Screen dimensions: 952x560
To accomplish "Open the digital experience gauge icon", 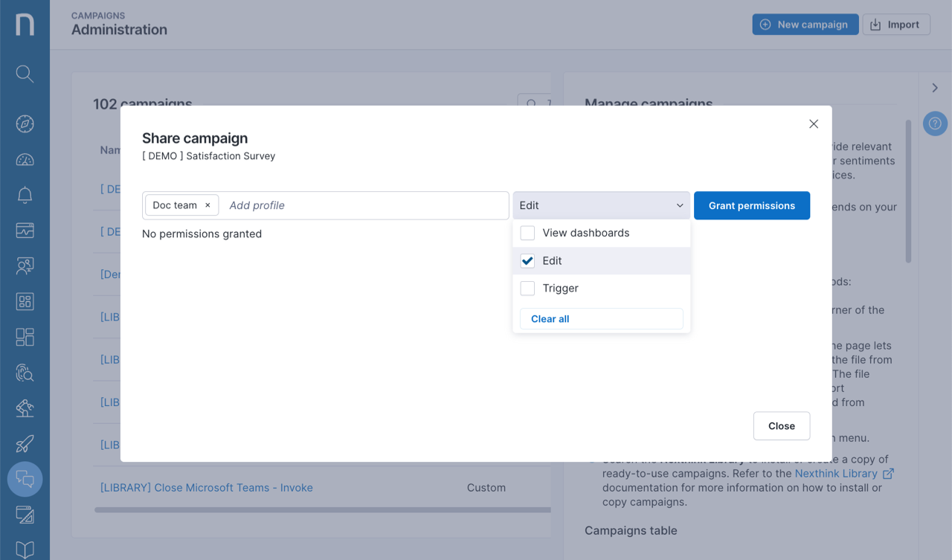I will [x=25, y=159].
